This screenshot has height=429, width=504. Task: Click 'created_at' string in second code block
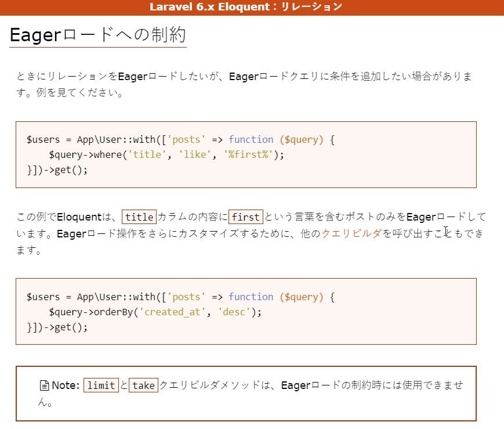[172, 312]
